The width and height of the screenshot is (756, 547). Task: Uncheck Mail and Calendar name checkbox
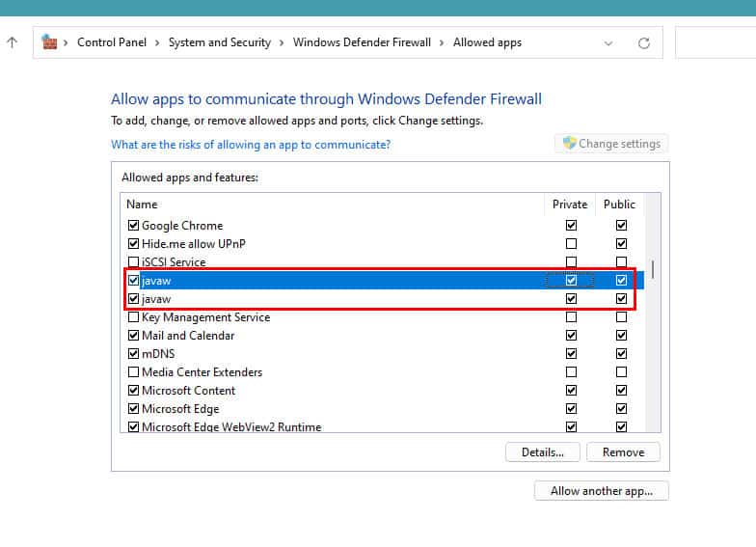tap(133, 336)
